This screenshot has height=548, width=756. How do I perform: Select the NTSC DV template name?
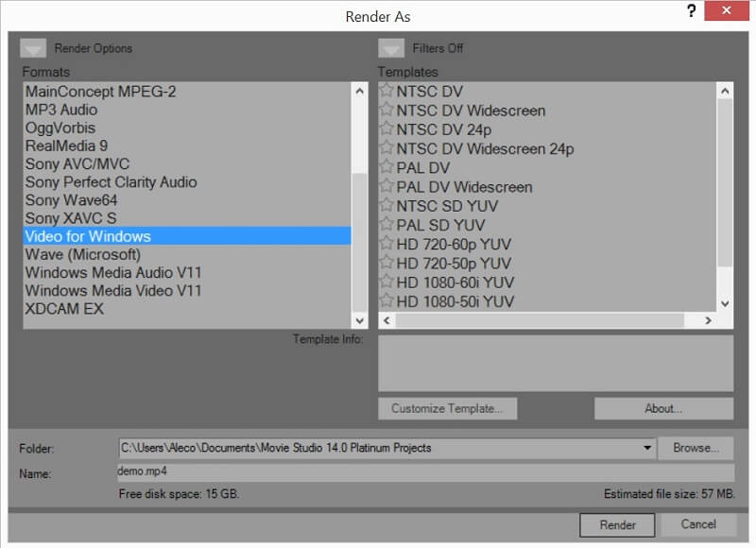click(x=430, y=92)
